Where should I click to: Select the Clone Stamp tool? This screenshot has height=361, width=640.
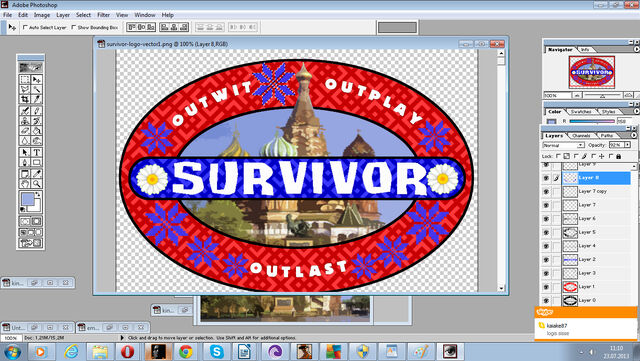tap(25, 120)
